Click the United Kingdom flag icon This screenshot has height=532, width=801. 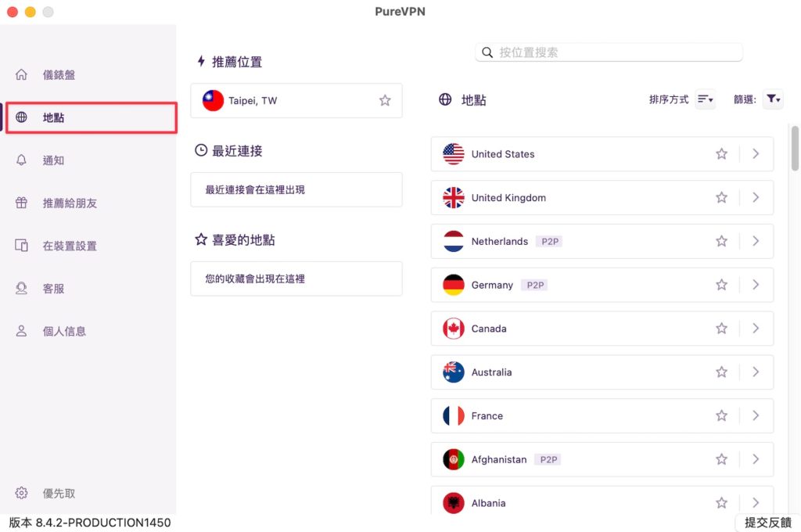pos(454,197)
